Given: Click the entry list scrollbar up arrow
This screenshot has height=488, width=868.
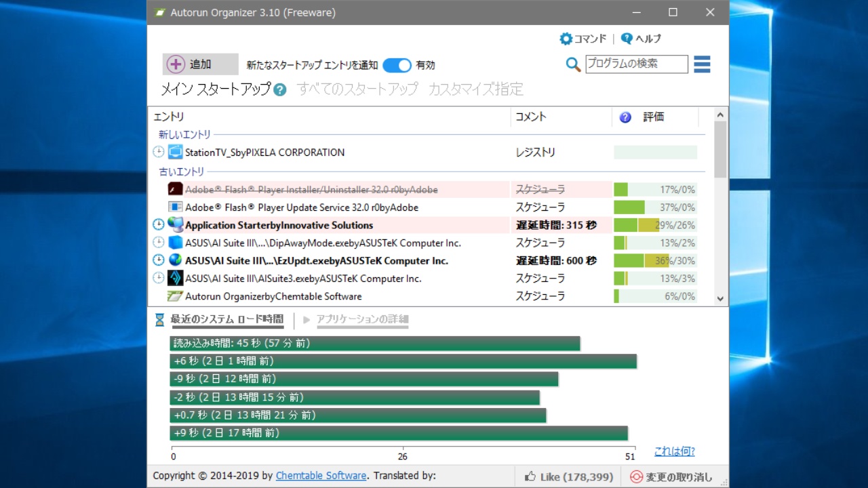Looking at the screenshot, I should click(720, 115).
